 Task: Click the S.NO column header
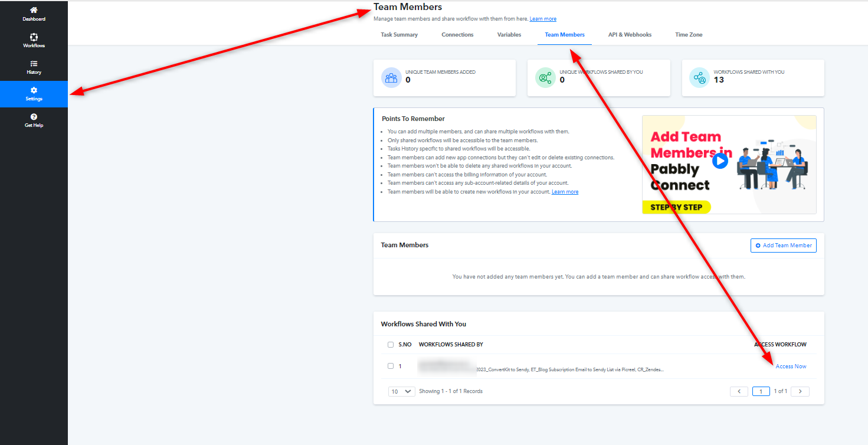click(x=405, y=345)
